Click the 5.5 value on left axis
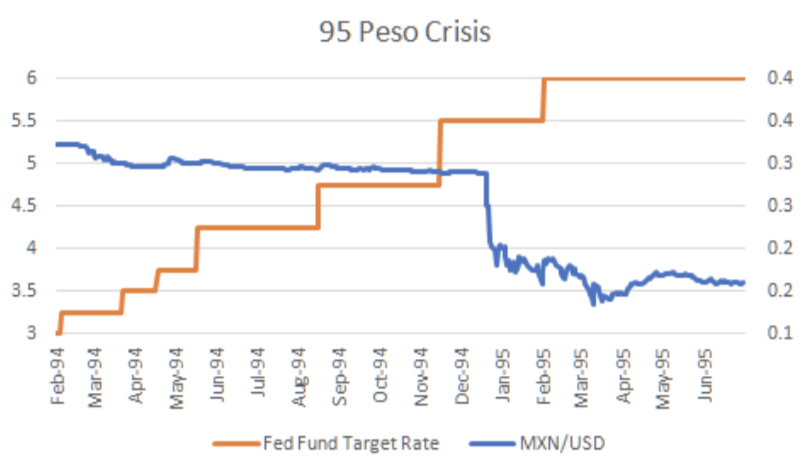 tap(24, 121)
